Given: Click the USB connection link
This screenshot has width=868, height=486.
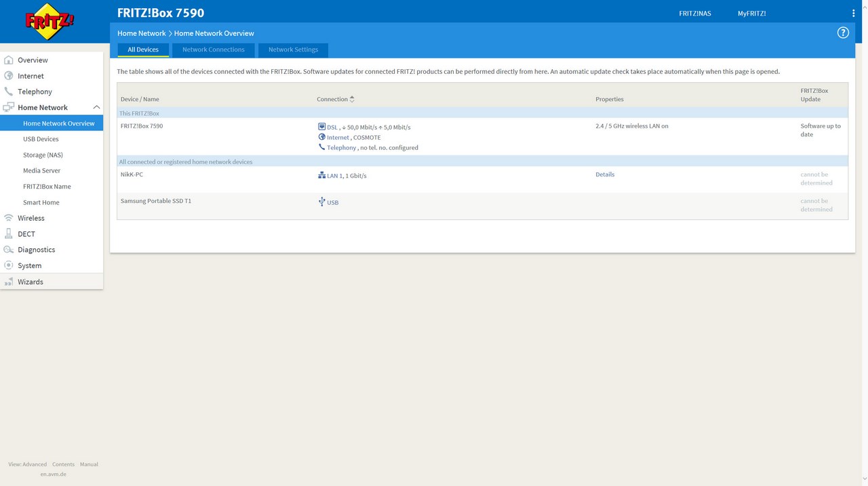Looking at the screenshot, I should point(333,202).
